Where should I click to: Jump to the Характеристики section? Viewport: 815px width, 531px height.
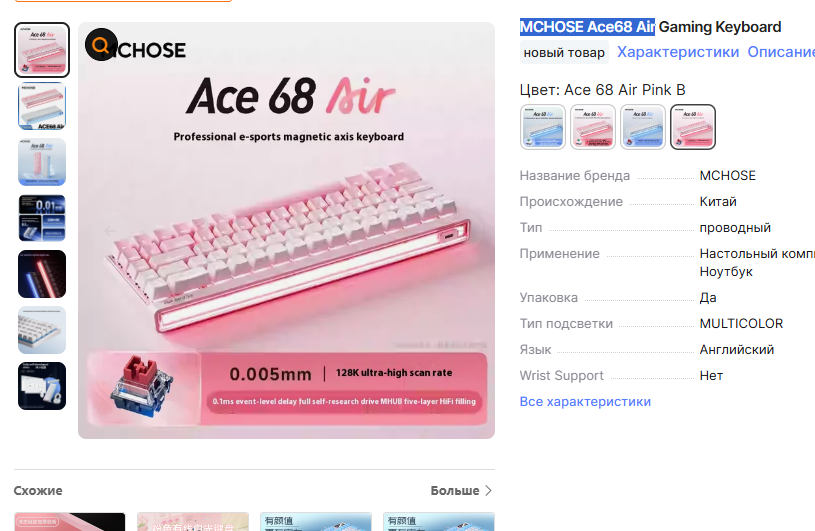click(x=678, y=52)
